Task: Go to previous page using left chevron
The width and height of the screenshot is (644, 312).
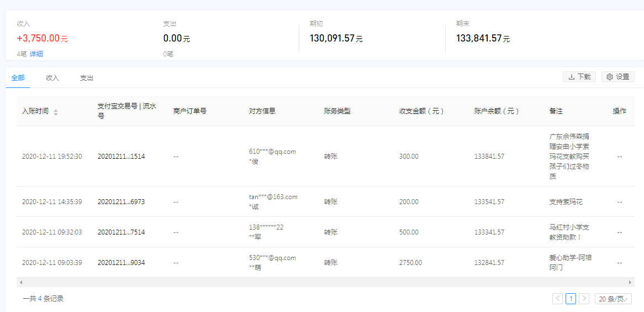Action: (x=557, y=299)
